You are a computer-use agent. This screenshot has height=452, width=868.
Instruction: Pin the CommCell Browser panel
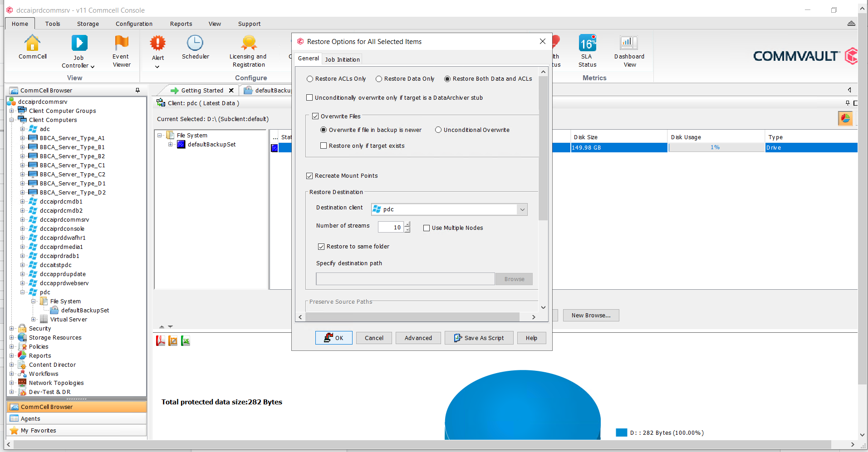[137, 90]
